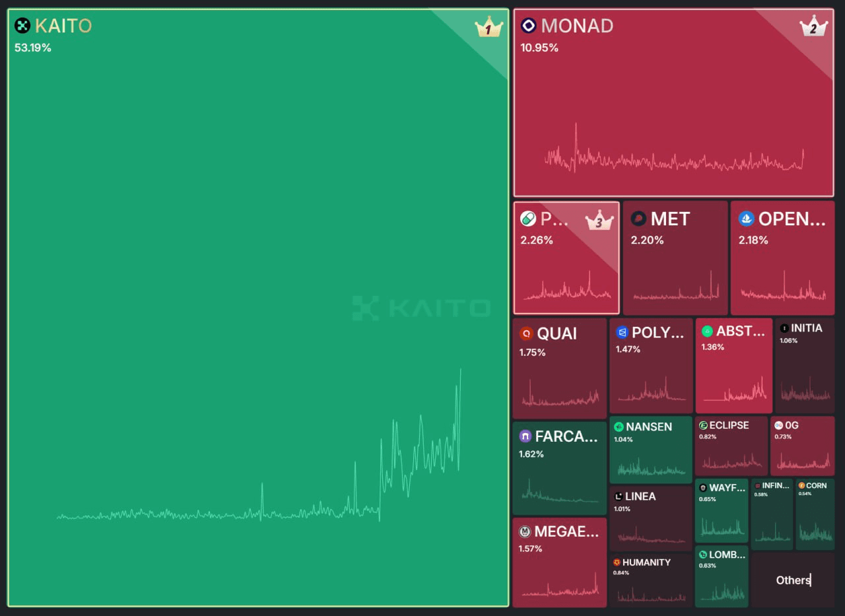The height and width of the screenshot is (616, 845).
Task: Click the KAITO 53.19% mindshare value
Action: 33,48
